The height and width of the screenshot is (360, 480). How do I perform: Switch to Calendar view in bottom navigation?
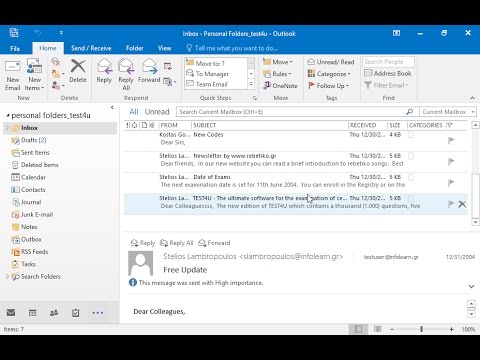coord(32,313)
